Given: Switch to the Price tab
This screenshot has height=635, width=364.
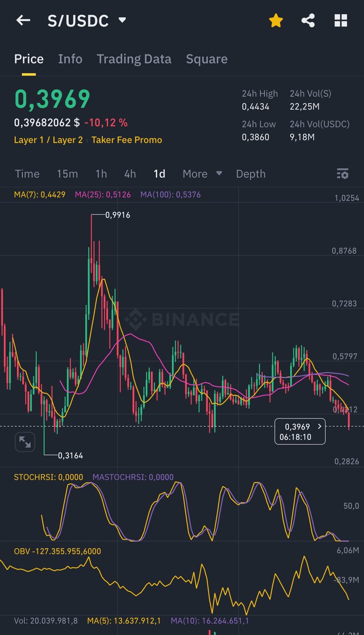Looking at the screenshot, I should coord(29,59).
